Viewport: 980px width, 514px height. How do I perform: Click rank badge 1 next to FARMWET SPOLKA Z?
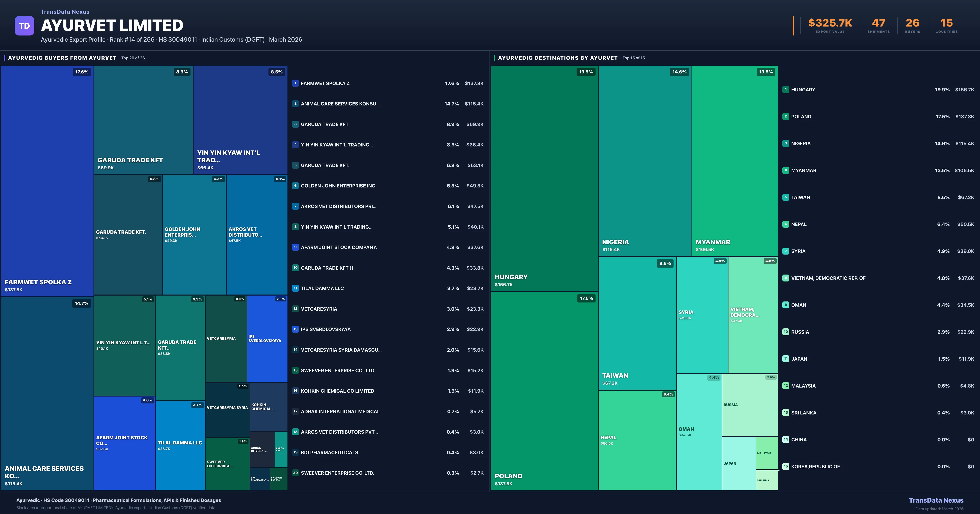295,83
